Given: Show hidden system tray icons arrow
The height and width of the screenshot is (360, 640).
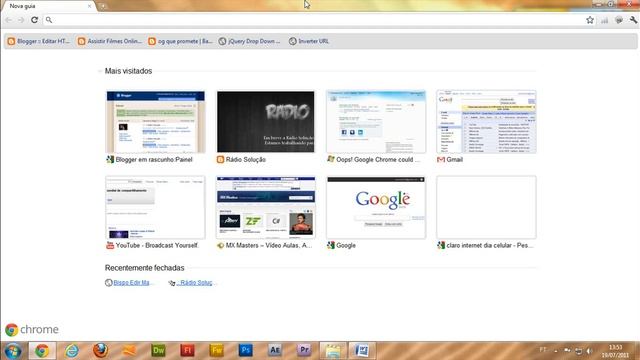Looking at the screenshot, I should [x=556, y=351].
